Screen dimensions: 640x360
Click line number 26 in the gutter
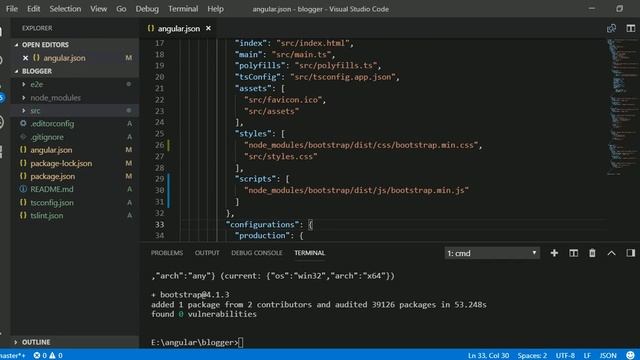159,145
